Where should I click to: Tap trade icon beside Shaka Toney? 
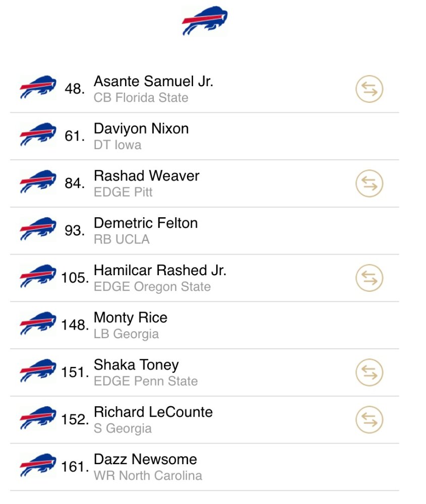[x=369, y=372]
